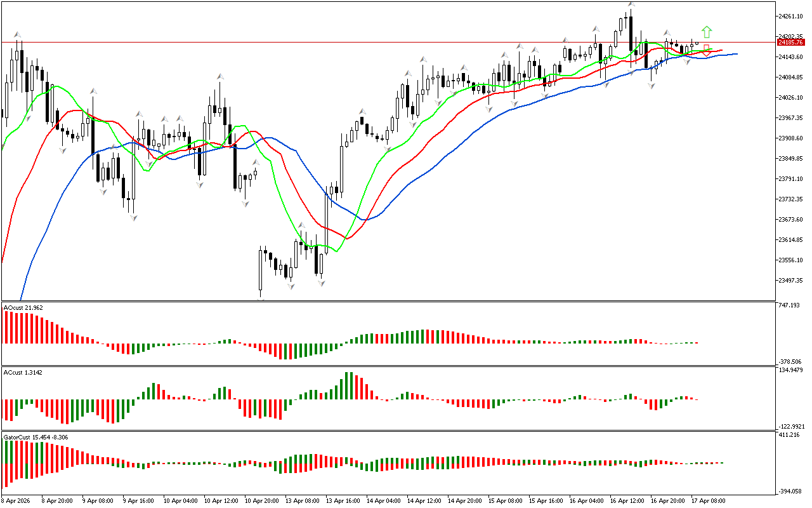
Task: Click the 8 Apr 2026 date label
Action: [16, 500]
